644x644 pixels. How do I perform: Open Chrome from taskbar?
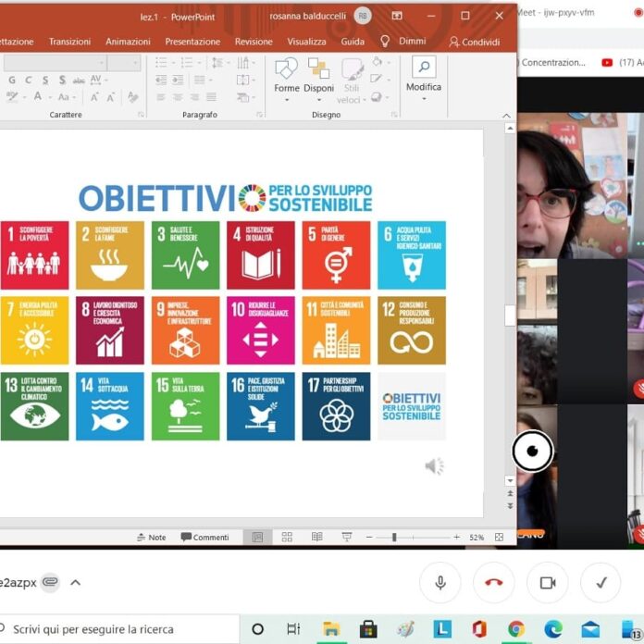coord(516,629)
